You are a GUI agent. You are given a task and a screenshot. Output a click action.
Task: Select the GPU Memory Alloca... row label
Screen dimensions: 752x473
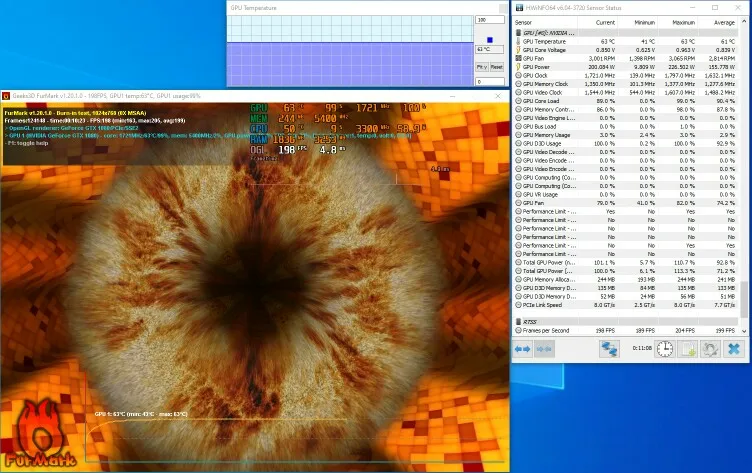point(549,279)
